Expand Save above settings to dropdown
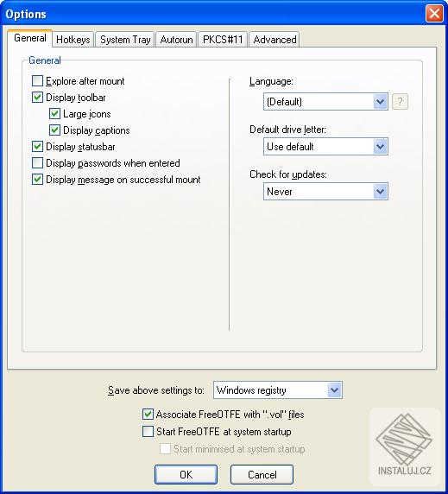Screen dimensions: 448x494 coord(278,390)
